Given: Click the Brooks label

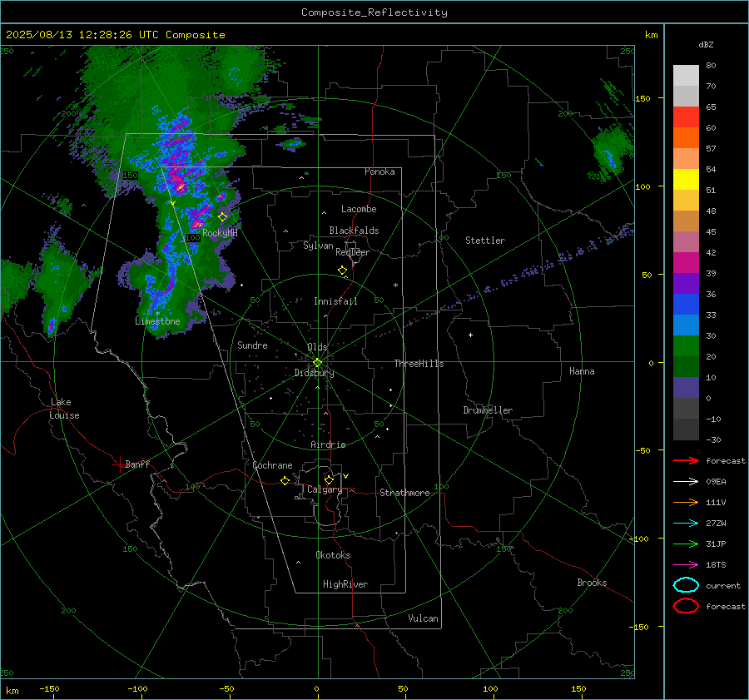Looking at the screenshot, I should 592,583.
